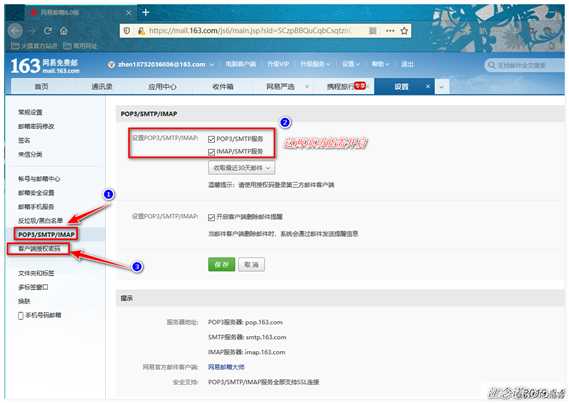Click the verified badge icon beside email address
This screenshot has height=403, width=569.
(111, 65)
